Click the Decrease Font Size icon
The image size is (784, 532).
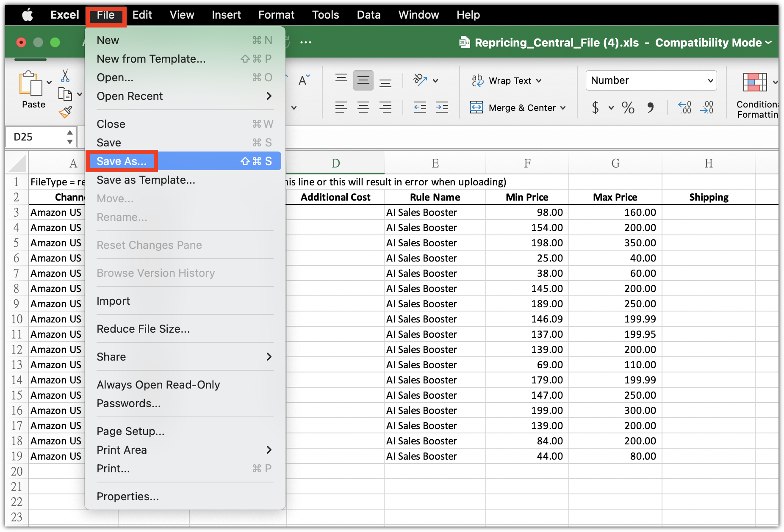(304, 80)
